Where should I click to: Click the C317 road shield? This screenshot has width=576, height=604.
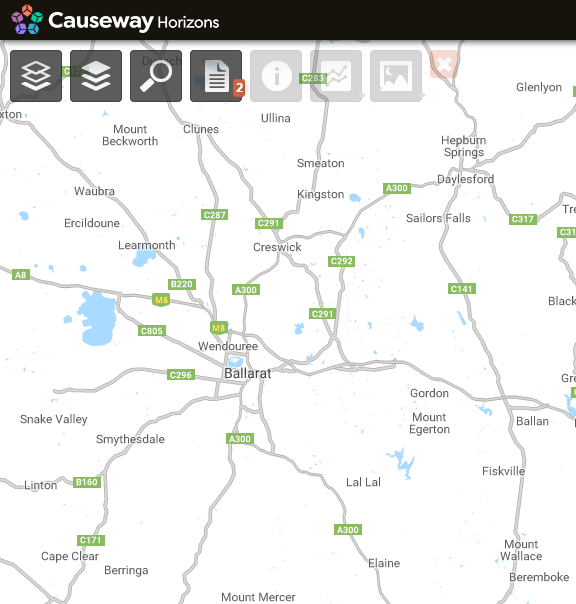(x=523, y=219)
